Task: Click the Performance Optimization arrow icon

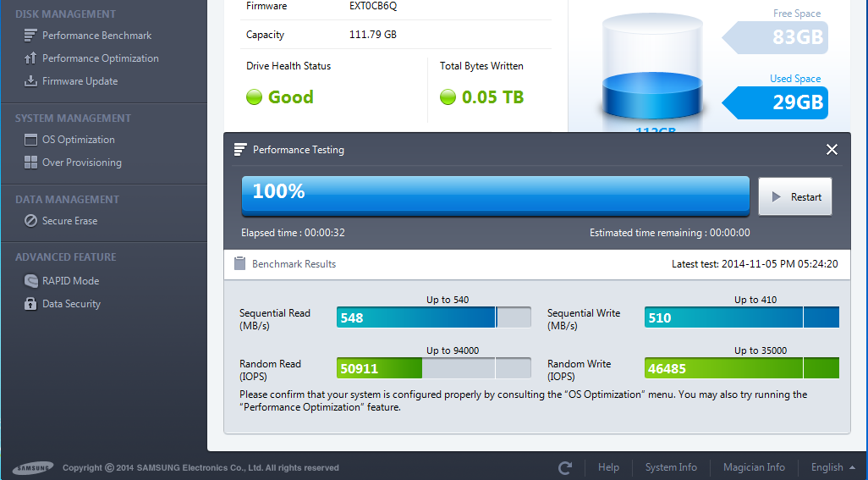Action: (x=30, y=58)
